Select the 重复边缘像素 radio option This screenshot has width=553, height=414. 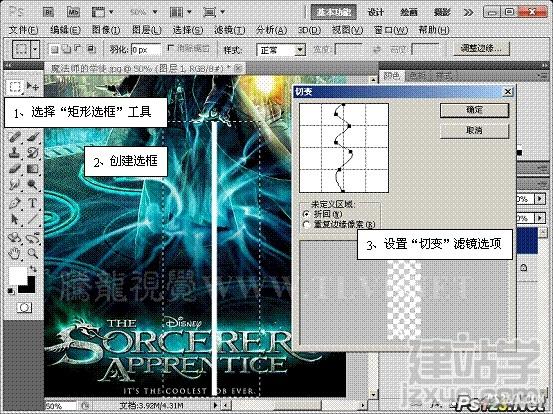coord(306,224)
